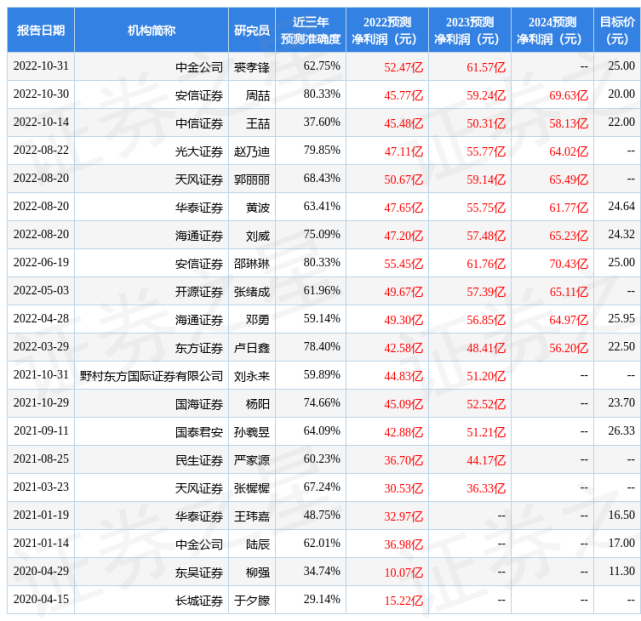
Task: Click the 机构简称 column header
Action: pos(151,30)
